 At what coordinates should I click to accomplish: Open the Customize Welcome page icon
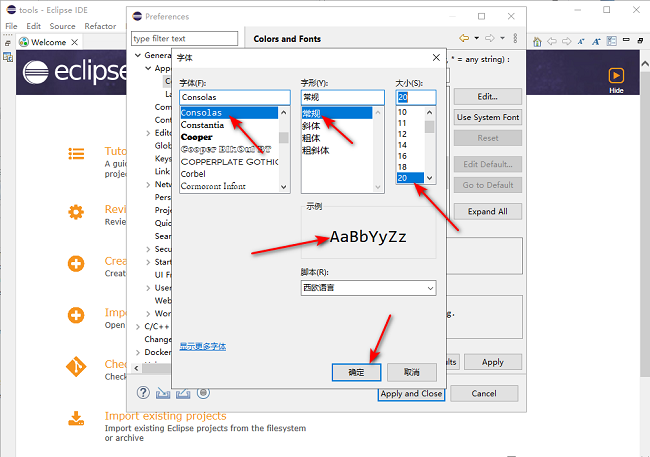point(611,41)
